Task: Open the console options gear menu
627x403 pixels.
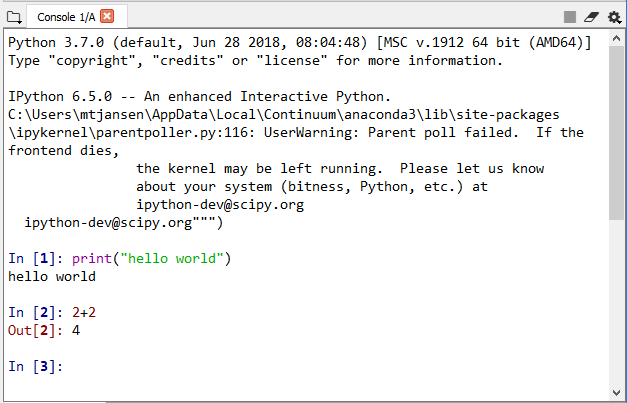Action: tap(613, 16)
